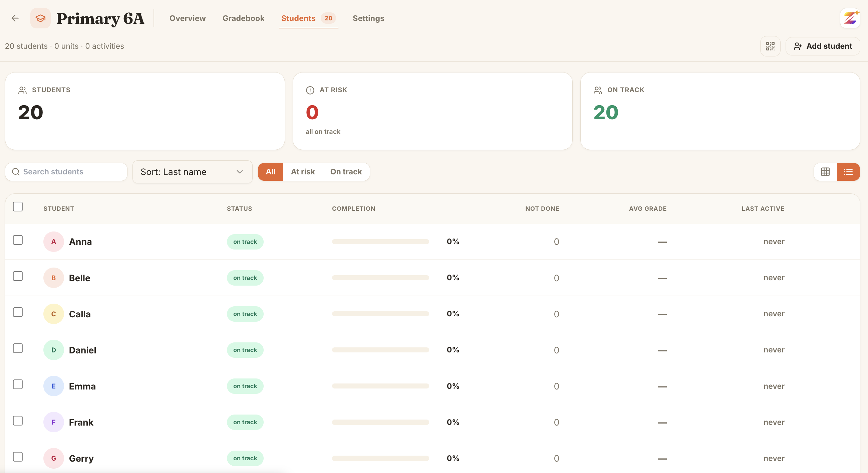Select Belle's row checkbox
Screen dimensions: 868x473
pos(18,276)
